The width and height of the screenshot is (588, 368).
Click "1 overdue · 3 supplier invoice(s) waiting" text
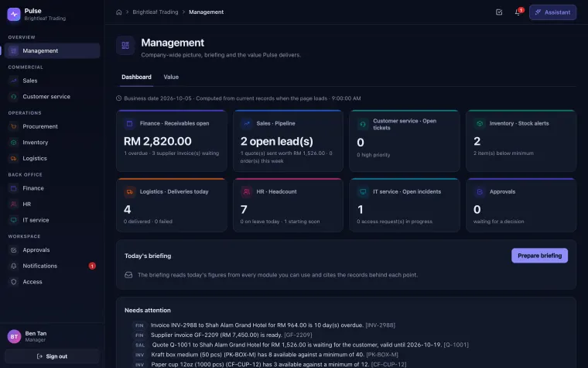[x=172, y=153]
